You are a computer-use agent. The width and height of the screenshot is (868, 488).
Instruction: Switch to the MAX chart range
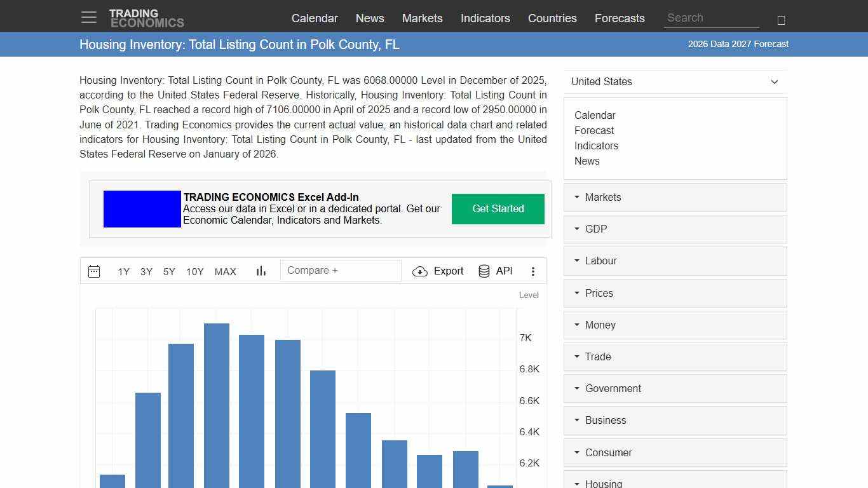[226, 271]
